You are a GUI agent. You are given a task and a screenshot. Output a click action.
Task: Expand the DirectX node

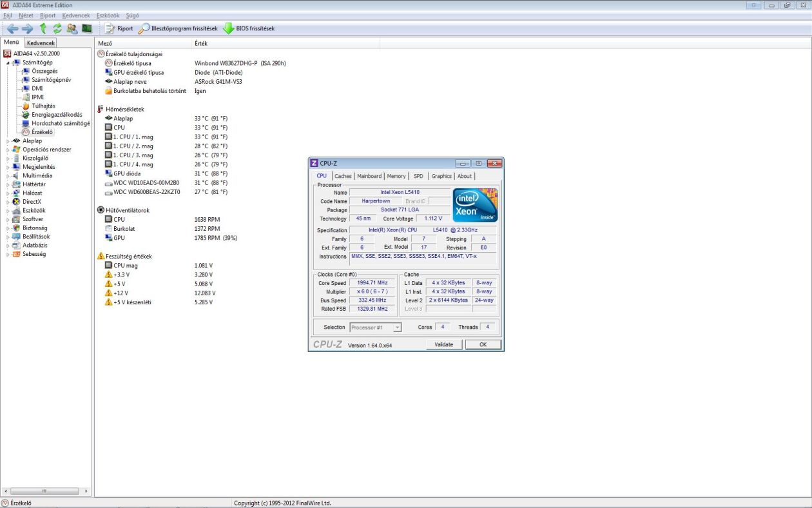click(8, 202)
